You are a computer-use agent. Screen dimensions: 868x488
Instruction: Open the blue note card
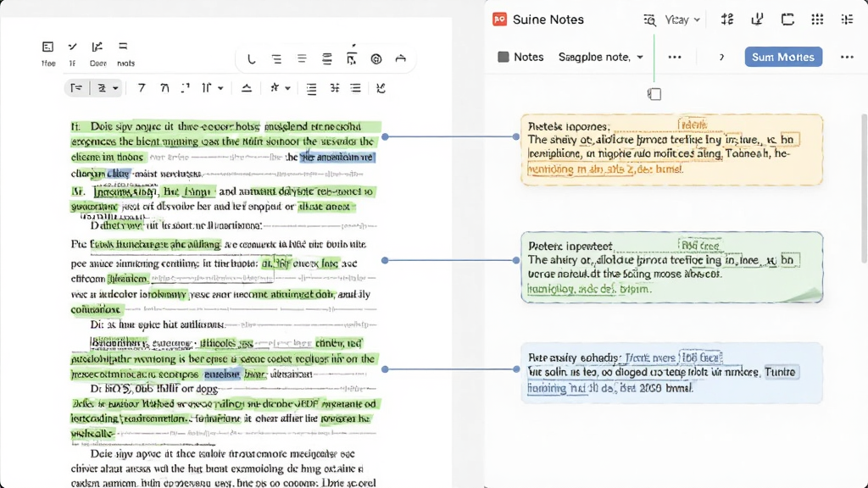click(x=671, y=373)
